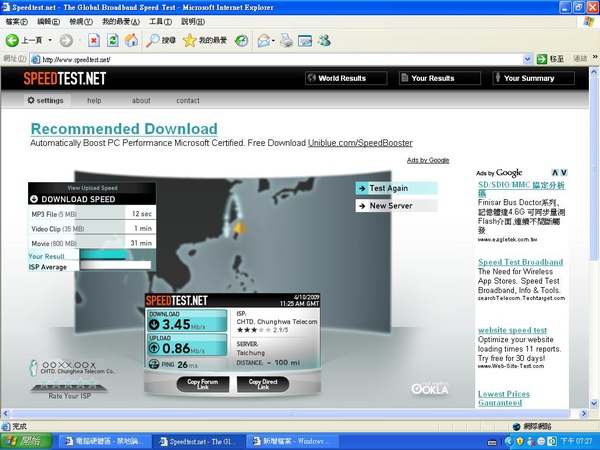Expand the Links toolbar chevron

(595, 57)
